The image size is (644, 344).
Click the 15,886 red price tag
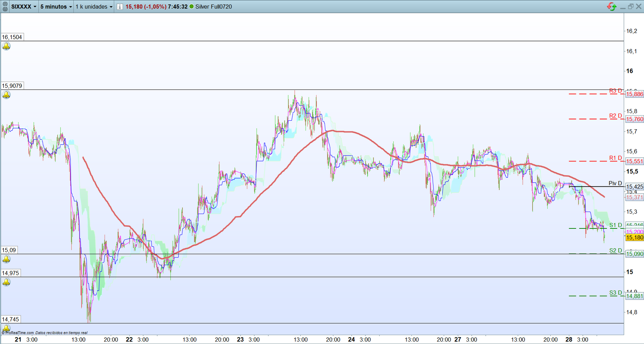point(634,94)
